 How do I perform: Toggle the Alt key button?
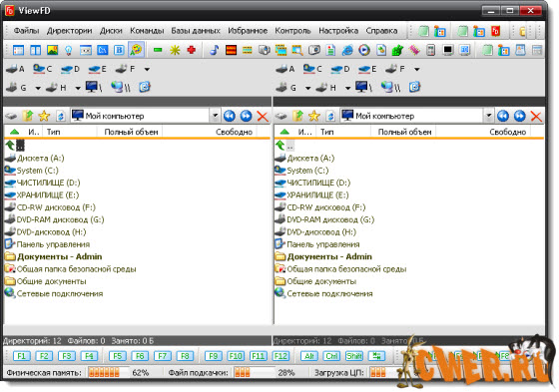[x=308, y=356]
